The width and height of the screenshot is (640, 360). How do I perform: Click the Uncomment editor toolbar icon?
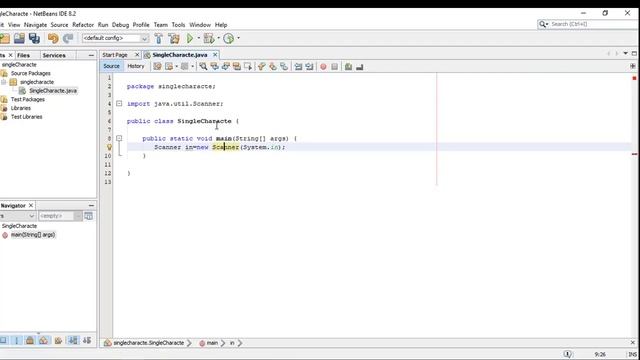point(360,67)
